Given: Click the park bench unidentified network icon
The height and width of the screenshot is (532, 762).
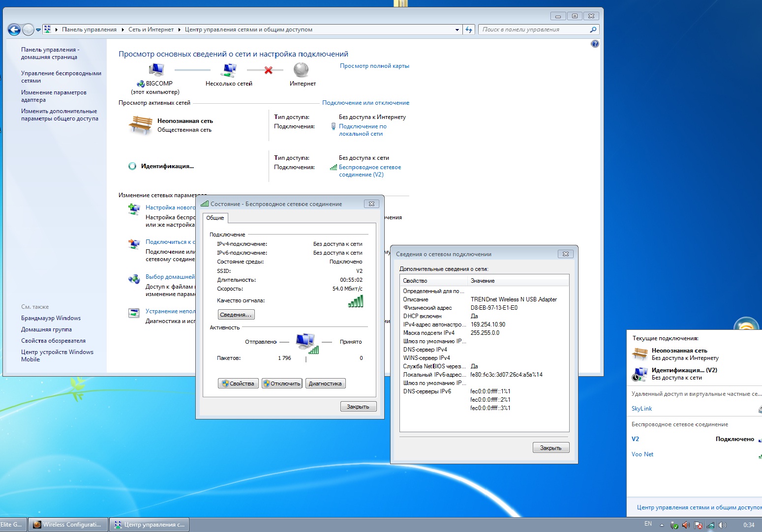Looking at the screenshot, I should click(x=140, y=125).
